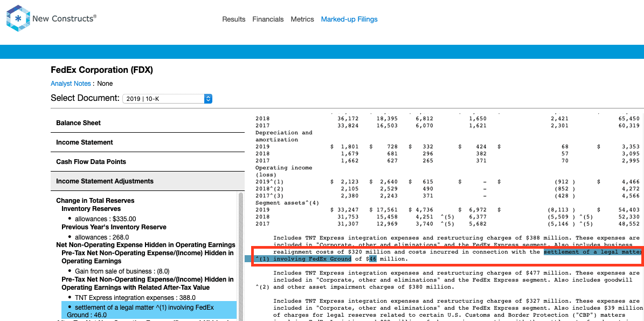The width and height of the screenshot is (644, 321).
Task: Select TNT Express integration expenses : 388.0
Action: tap(135, 298)
